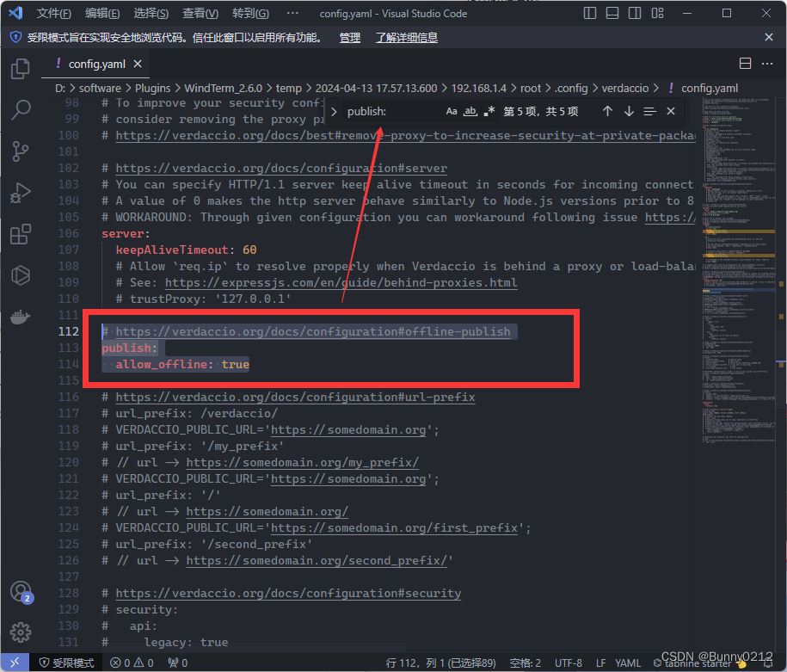The image size is (787, 672).
Task: Open the Explorer view in activity bar
Action: [x=21, y=68]
